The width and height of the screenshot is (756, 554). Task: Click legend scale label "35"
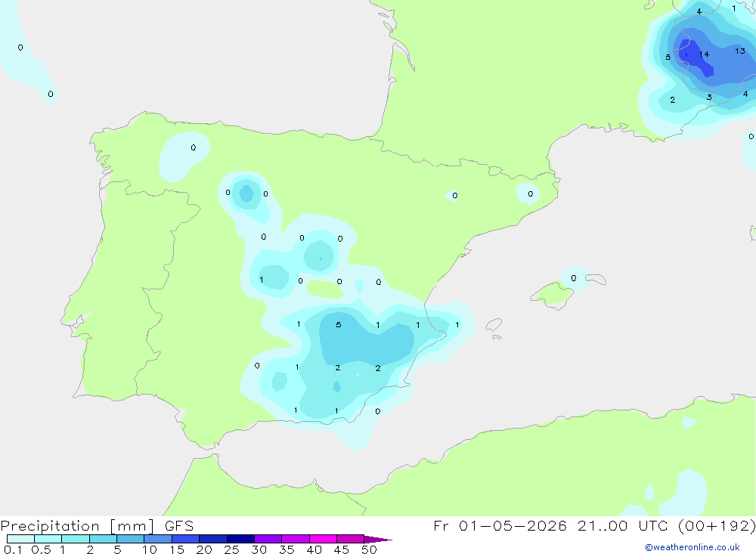point(287,549)
